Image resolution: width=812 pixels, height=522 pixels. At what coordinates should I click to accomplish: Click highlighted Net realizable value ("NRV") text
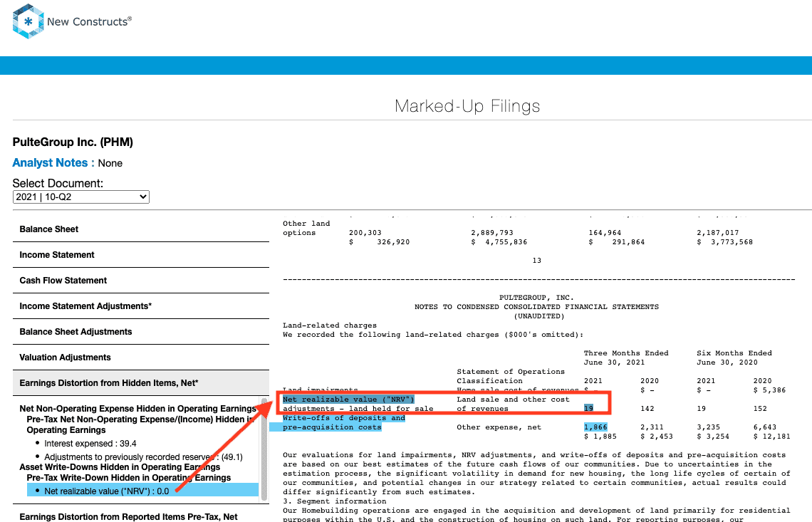click(x=348, y=399)
